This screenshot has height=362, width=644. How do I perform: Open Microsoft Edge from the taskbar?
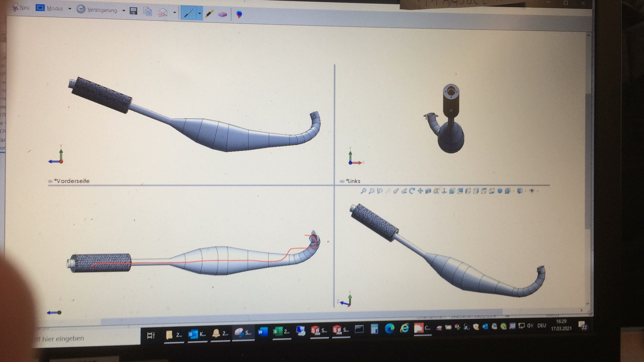coord(389,328)
